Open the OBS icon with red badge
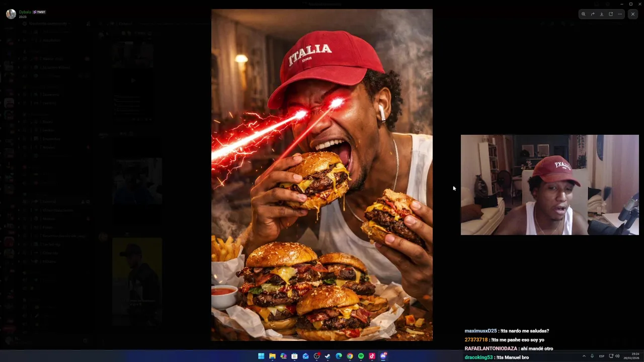This screenshot has width=644, height=362. [316, 356]
